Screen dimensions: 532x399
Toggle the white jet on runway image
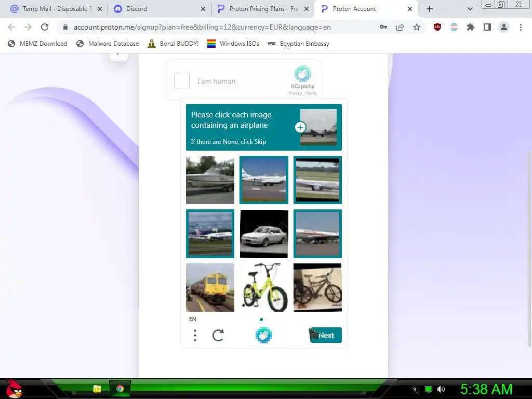coord(264,180)
